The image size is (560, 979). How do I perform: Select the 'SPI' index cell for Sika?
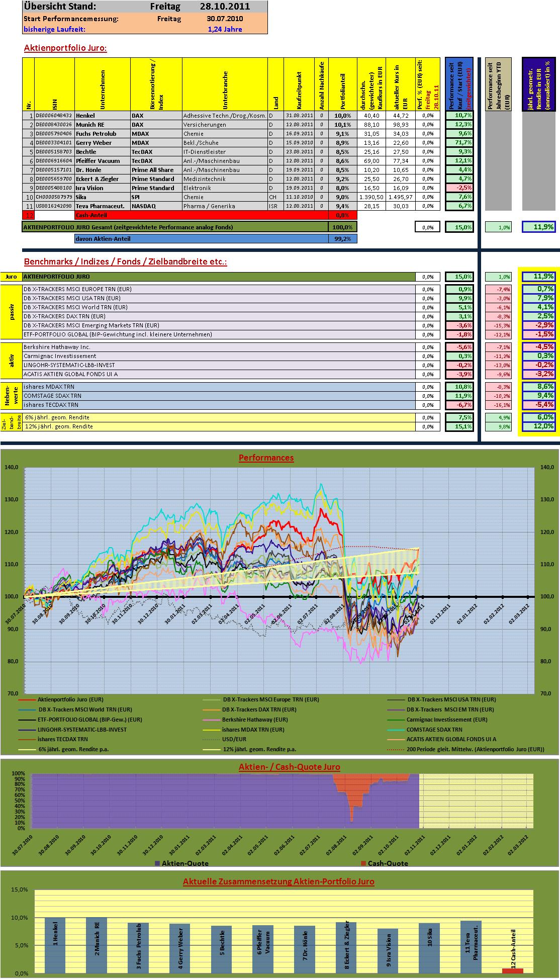[156, 197]
